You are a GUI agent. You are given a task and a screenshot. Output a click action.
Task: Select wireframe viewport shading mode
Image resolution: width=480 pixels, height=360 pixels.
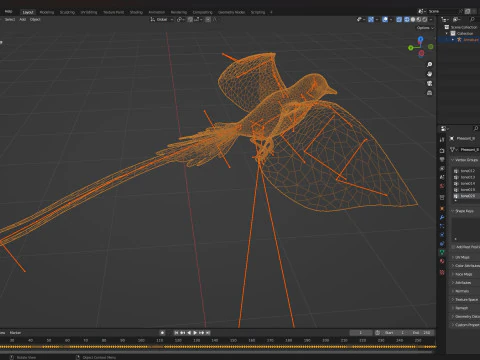click(407, 20)
